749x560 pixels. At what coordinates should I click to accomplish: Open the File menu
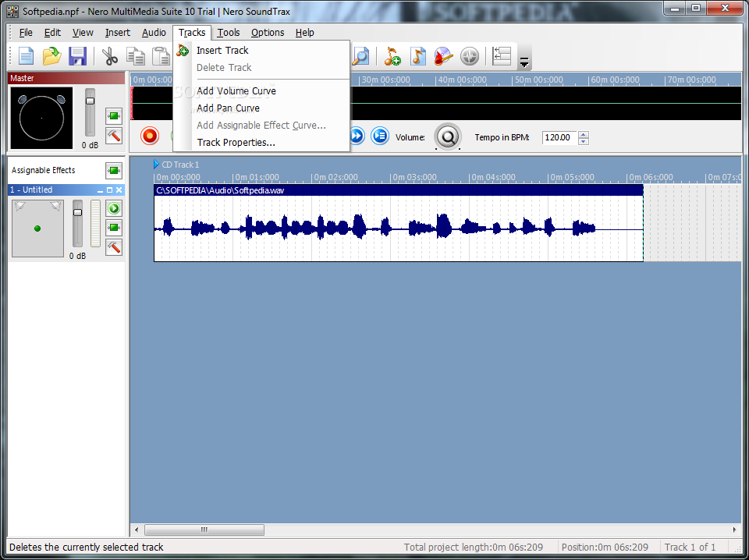click(x=26, y=33)
